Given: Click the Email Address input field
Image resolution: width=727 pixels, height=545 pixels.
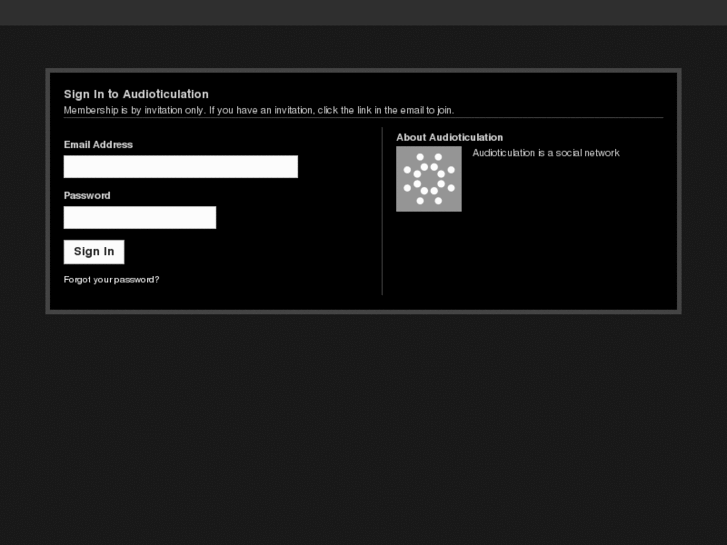Looking at the screenshot, I should (181, 167).
